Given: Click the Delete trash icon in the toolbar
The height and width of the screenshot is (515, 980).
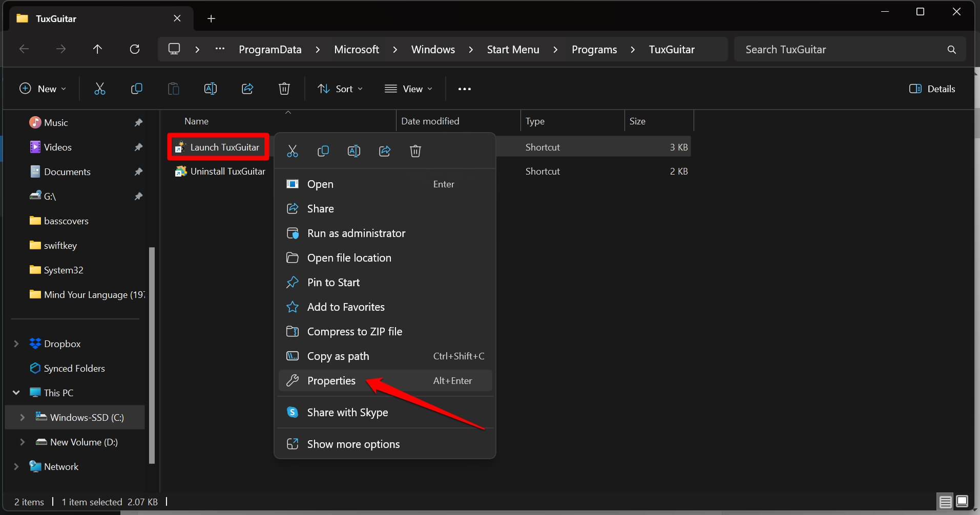Looking at the screenshot, I should (x=284, y=89).
